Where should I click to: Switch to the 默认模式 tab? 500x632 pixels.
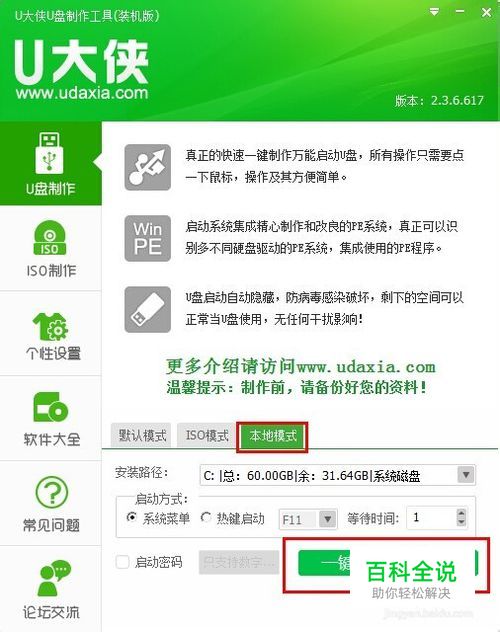pyautogui.click(x=141, y=435)
